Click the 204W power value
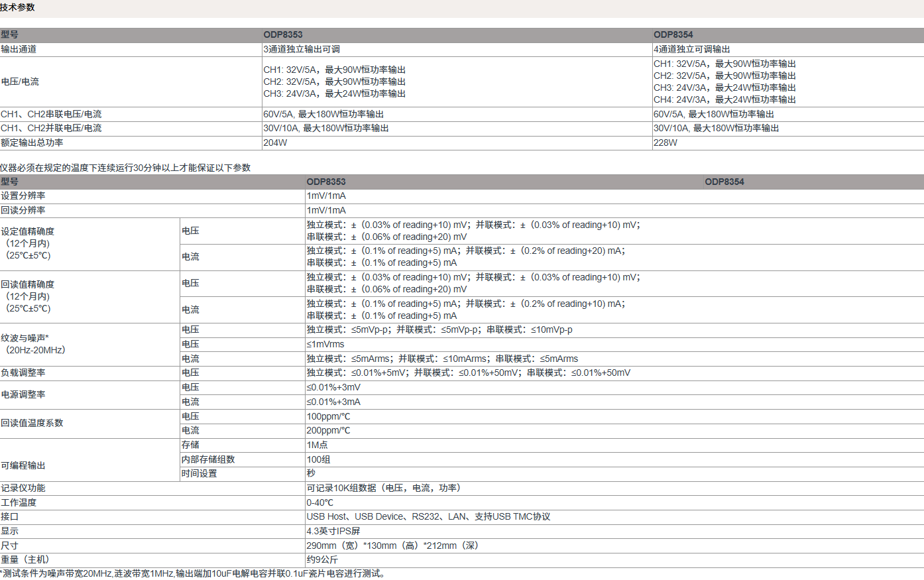 (x=275, y=143)
